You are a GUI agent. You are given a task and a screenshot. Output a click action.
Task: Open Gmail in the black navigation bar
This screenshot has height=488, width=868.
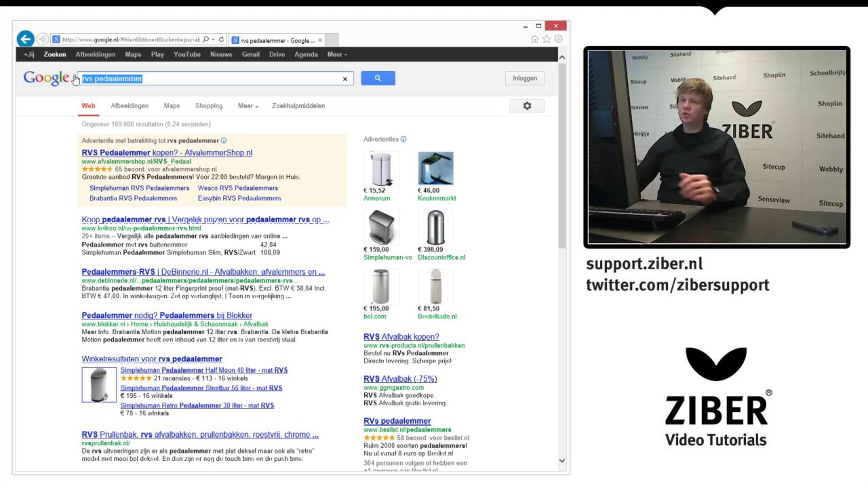pyautogui.click(x=251, y=55)
